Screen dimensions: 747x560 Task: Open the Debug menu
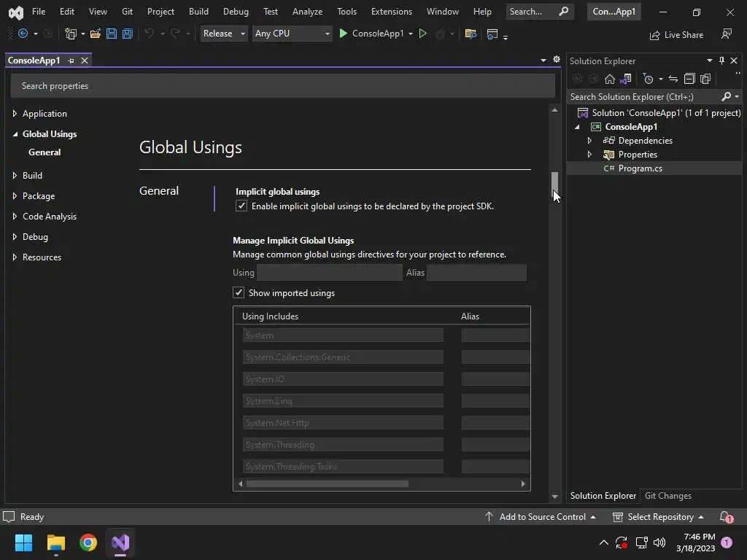pyautogui.click(x=236, y=12)
